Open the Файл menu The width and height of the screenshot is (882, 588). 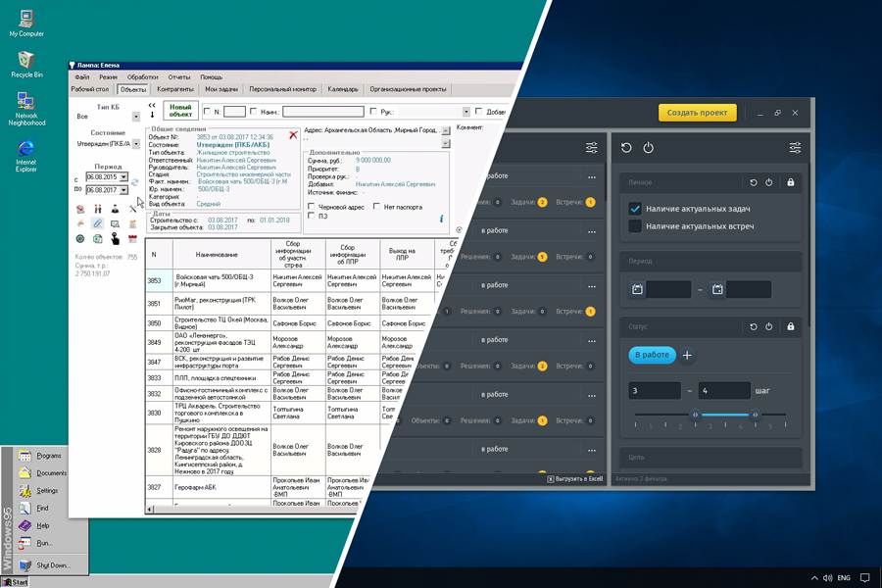pyautogui.click(x=82, y=77)
